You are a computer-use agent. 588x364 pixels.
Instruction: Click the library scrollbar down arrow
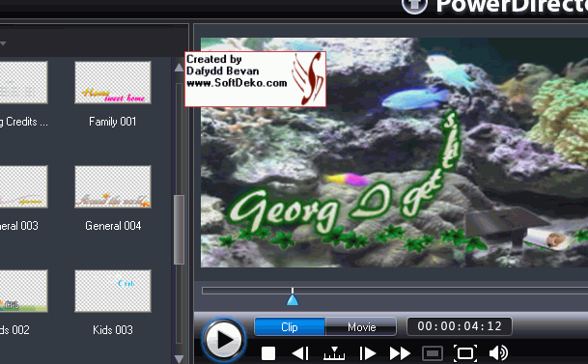tap(179, 359)
